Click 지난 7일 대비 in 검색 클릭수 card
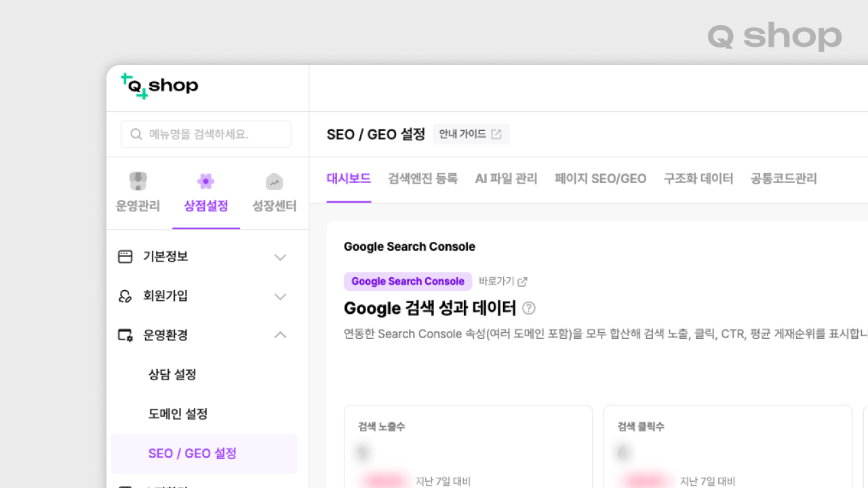The image size is (868, 488). point(707,481)
